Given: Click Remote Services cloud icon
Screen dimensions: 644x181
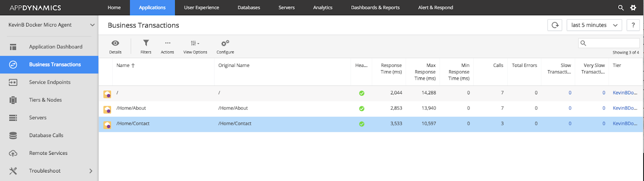Looking at the screenshot, I should [13, 153].
